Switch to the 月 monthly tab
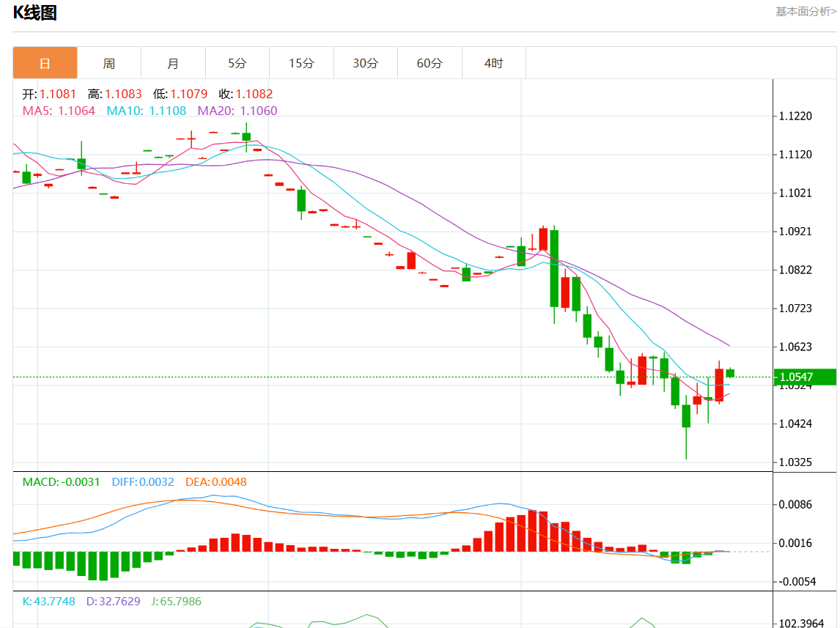This screenshot has width=840, height=628. pos(173,63)
